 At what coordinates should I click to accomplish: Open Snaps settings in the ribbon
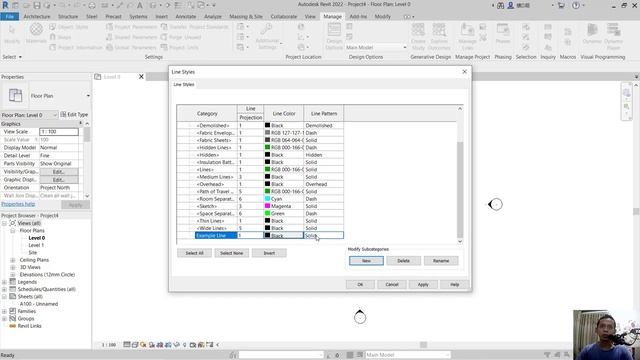coord(60,37)
